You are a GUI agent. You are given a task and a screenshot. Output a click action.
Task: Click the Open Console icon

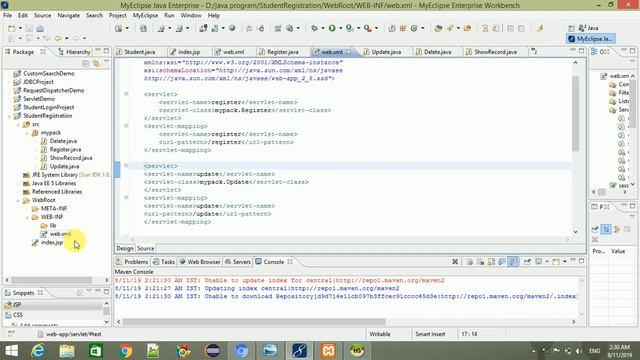[x=556, y=262]
